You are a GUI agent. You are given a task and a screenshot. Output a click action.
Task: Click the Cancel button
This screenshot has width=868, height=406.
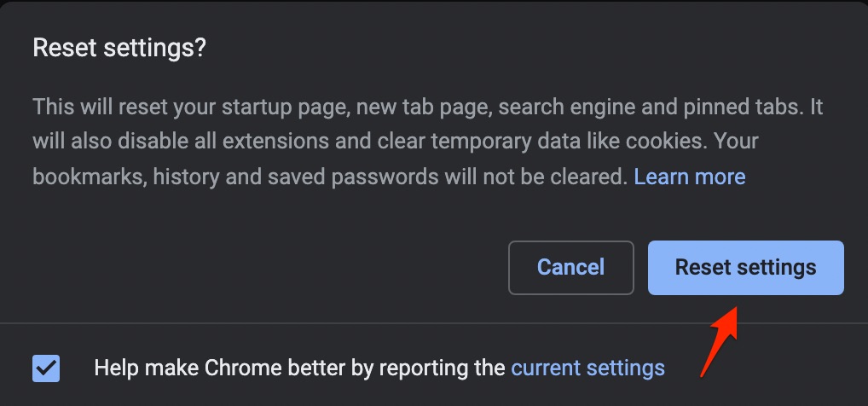tap(570, 268)
